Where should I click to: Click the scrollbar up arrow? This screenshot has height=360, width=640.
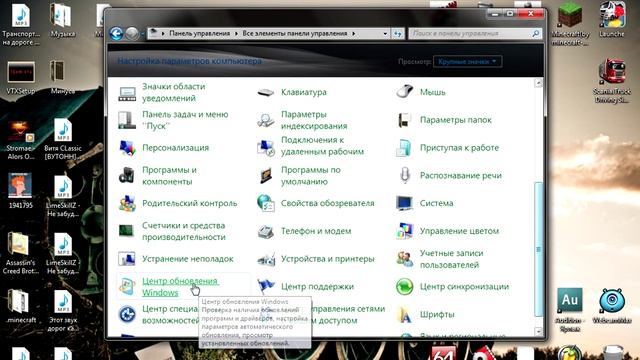click(538, 83)
